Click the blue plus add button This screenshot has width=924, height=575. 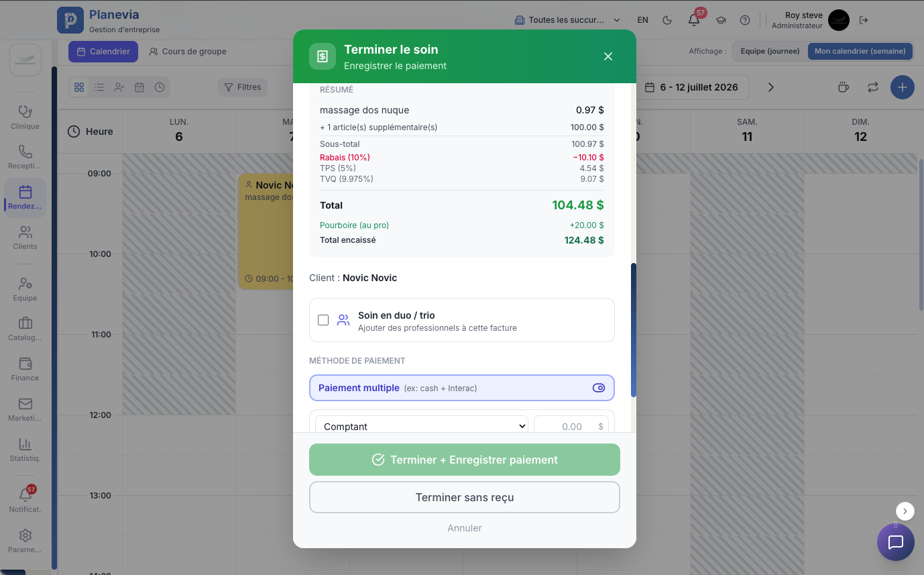click(903, 87)
